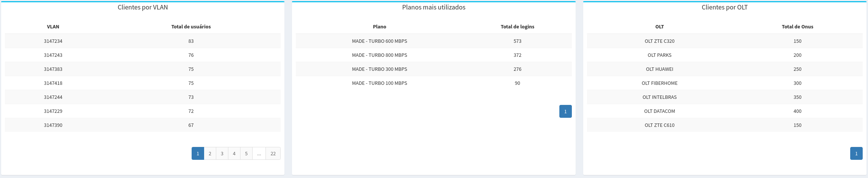The height and width of the screenshot is (178, 868).
Task: Go to page 2 of VLAN table
Action: click(210, 153)
